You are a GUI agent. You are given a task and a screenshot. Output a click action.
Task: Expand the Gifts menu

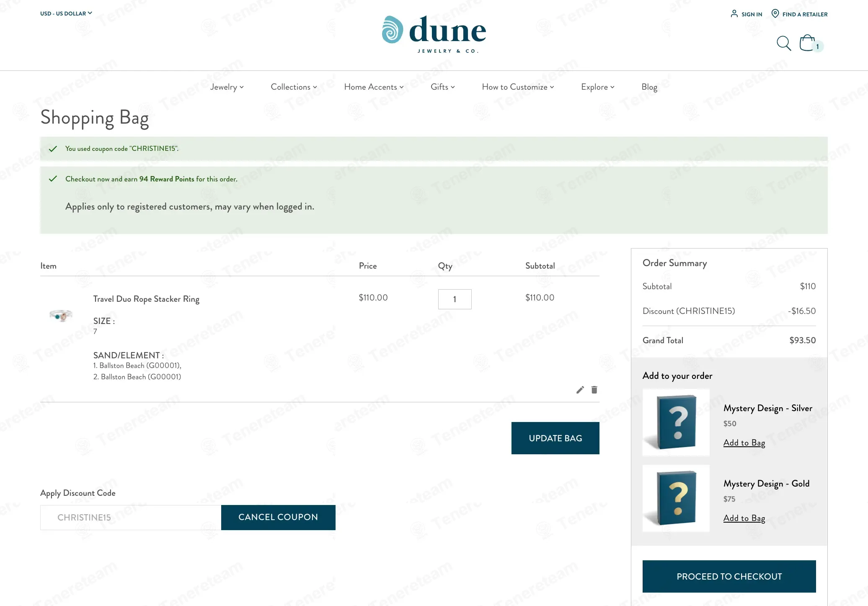coord(442,87)
